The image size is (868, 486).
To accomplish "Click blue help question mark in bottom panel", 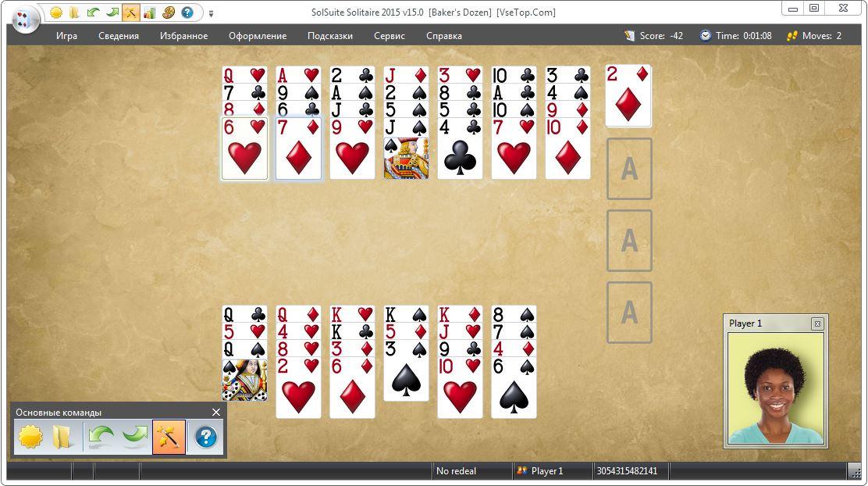I will point(205,438).
